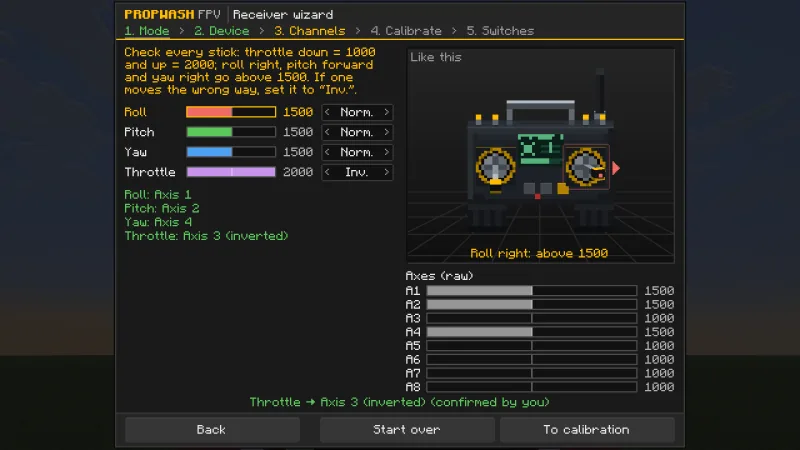Click the red Roll channel bar
800x450 pixels.
(x=231, y=112)
